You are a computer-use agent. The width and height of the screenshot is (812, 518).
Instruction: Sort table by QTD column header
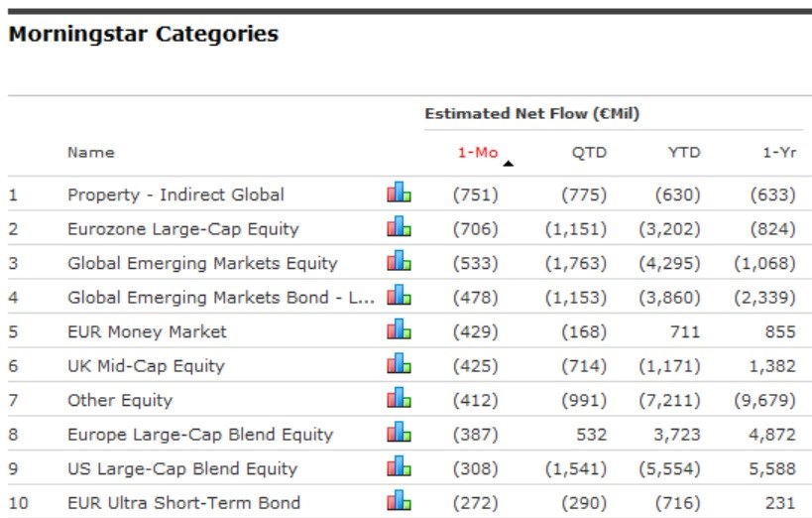pos(589,153)
